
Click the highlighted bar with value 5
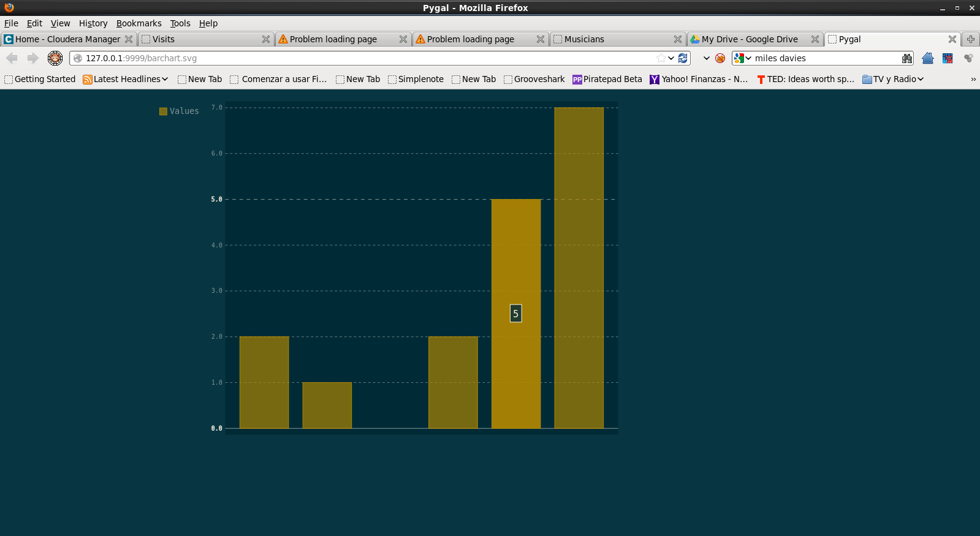coord(516,314)
